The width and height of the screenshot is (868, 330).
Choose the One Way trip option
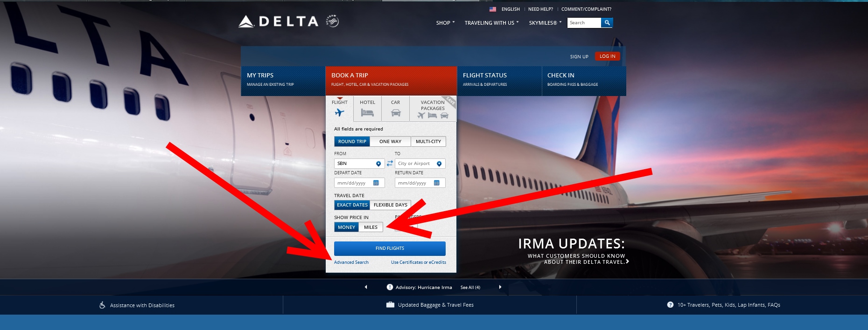[390, 142]
